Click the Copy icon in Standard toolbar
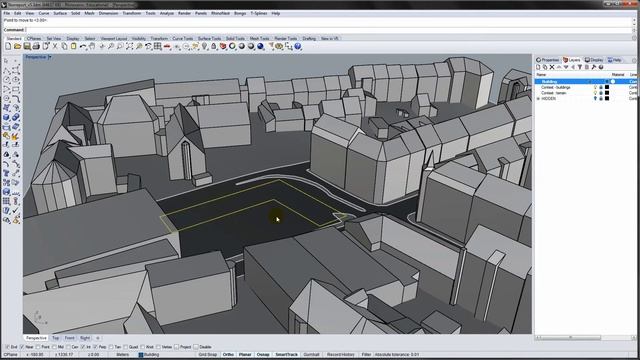The height and width of the screenshot is (360, 640). pyautogui.click(x=64, y=47)
